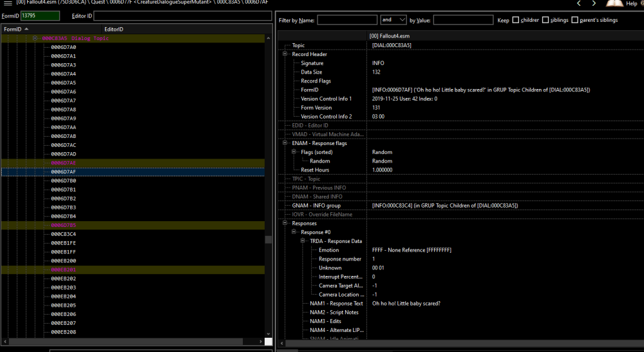Collapse the ENAM Response flags node
Image resolution: width=644 pixels, height=352 pixels.
[x=285, y=143]
